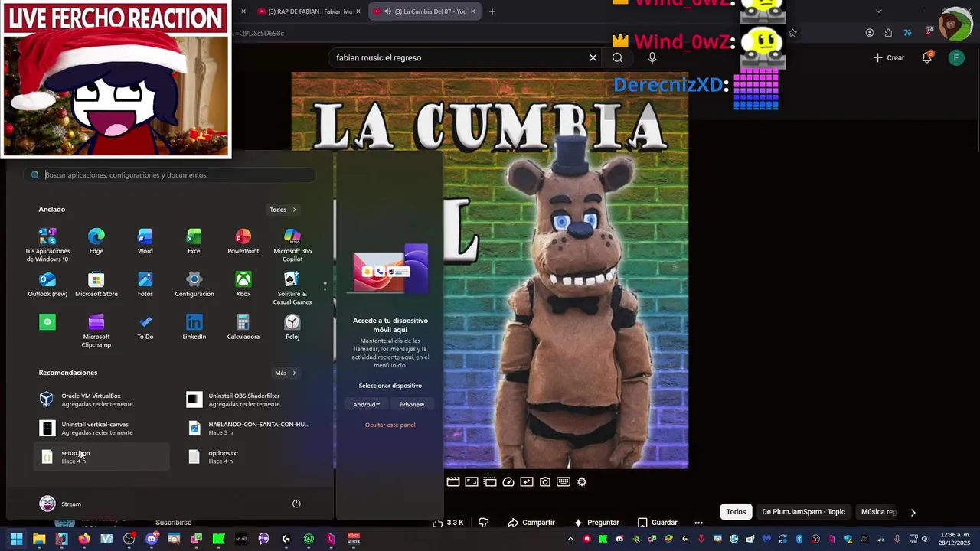The image size is (980, 551).
Task: Open Configuración settings app
Action: coord(194,284)
